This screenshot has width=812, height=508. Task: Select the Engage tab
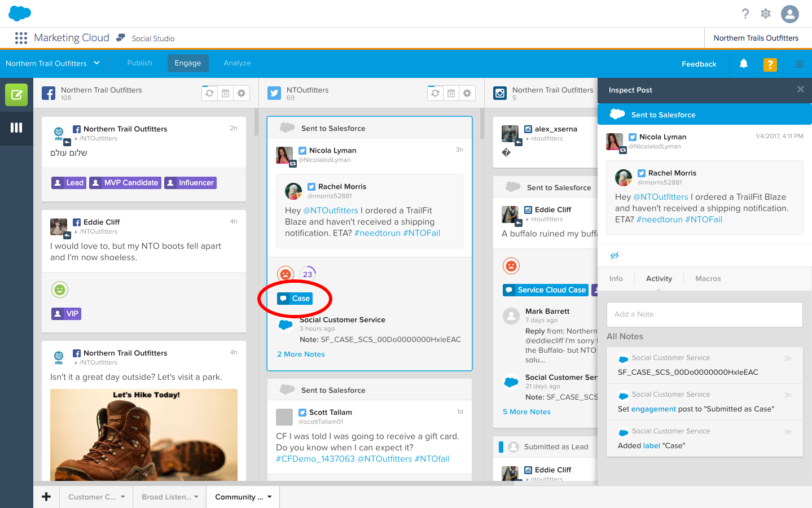[x=188, y=63]
